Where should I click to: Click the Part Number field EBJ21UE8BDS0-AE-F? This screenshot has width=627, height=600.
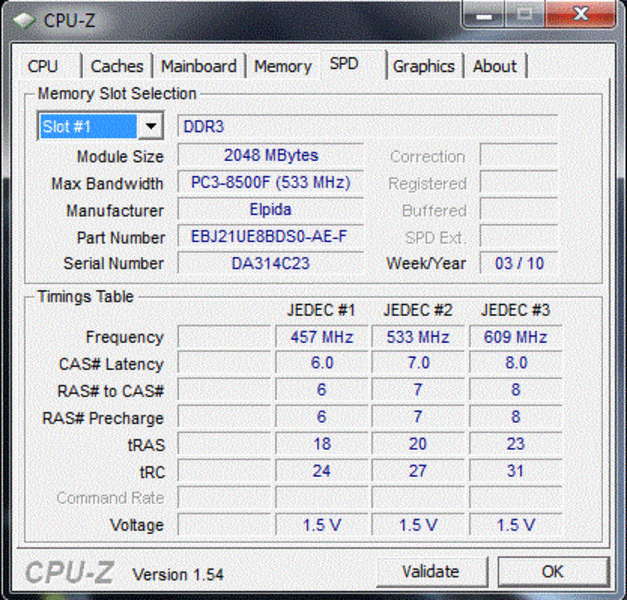pos(270,237)
